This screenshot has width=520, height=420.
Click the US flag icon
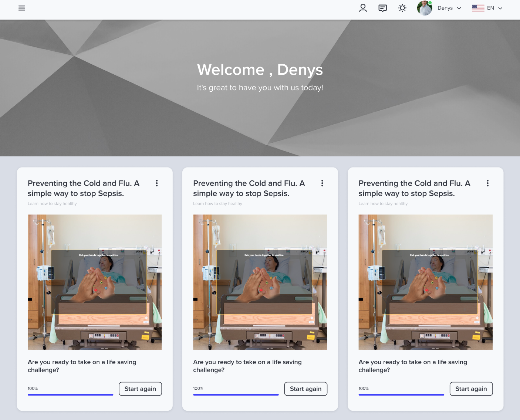478,8
